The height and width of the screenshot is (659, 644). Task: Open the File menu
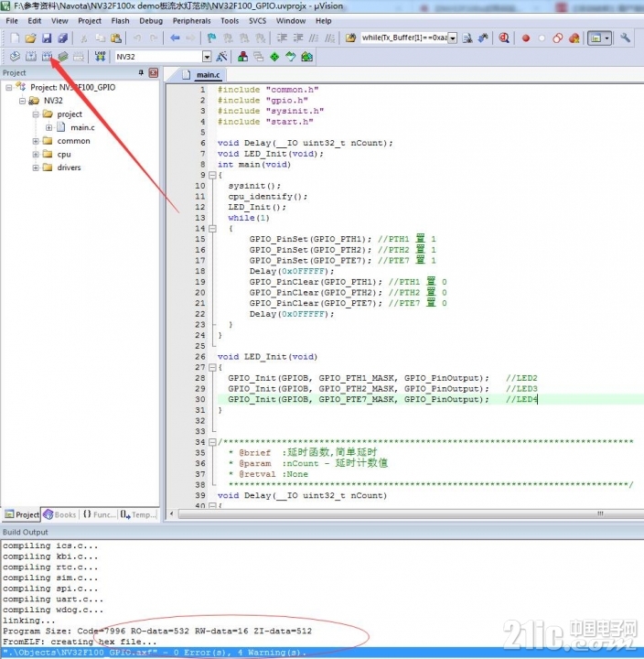(12, 20)
